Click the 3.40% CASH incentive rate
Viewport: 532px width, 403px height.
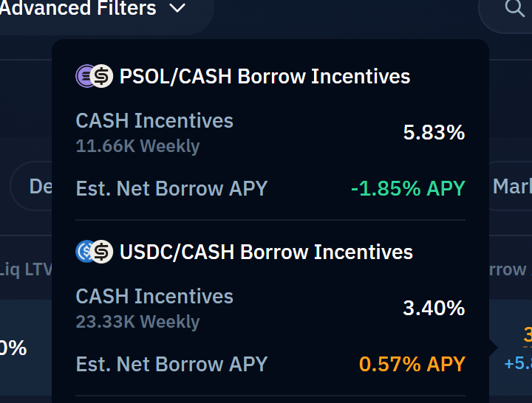pos(434,309)
